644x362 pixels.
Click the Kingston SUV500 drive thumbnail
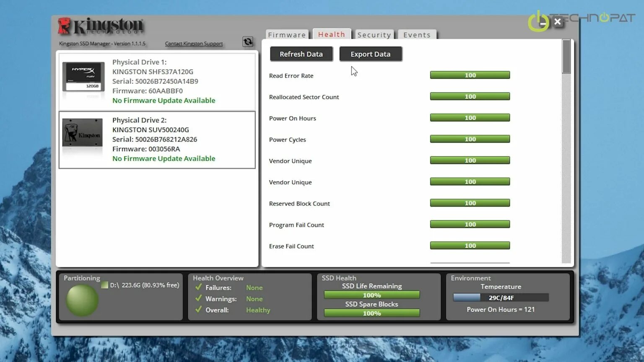click(83, 134)
